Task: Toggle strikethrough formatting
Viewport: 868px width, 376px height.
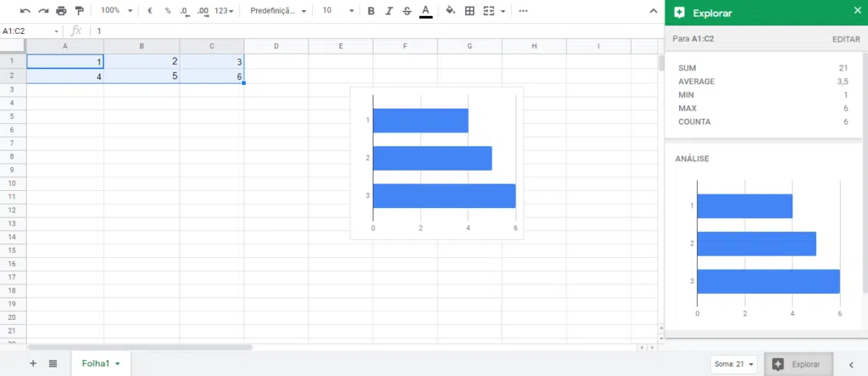Action: pyautogui.click(x=407, y=10)
